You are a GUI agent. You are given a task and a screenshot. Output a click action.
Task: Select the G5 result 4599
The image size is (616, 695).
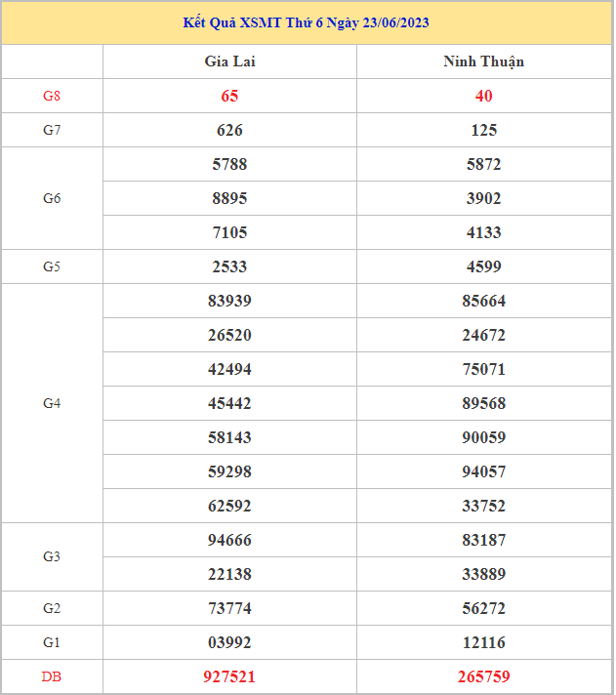coord(483,266)
